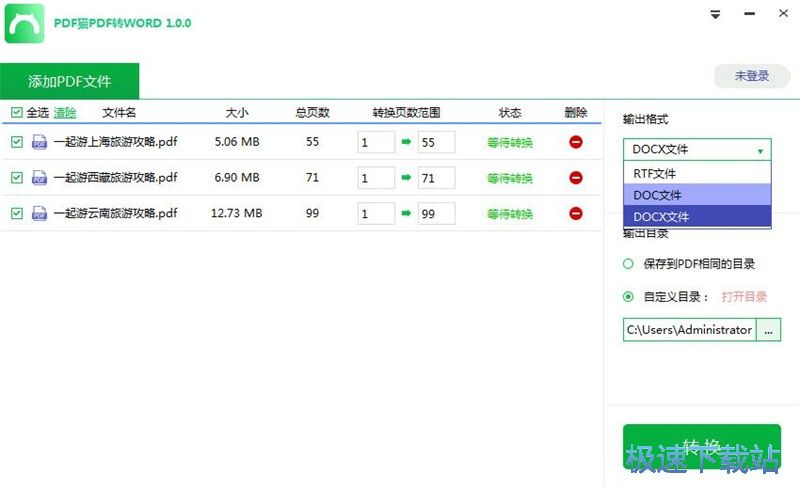Select 保存到PDF相同的目录 radio option
Screen dimensions: 800x489
(x=629, y=264)
